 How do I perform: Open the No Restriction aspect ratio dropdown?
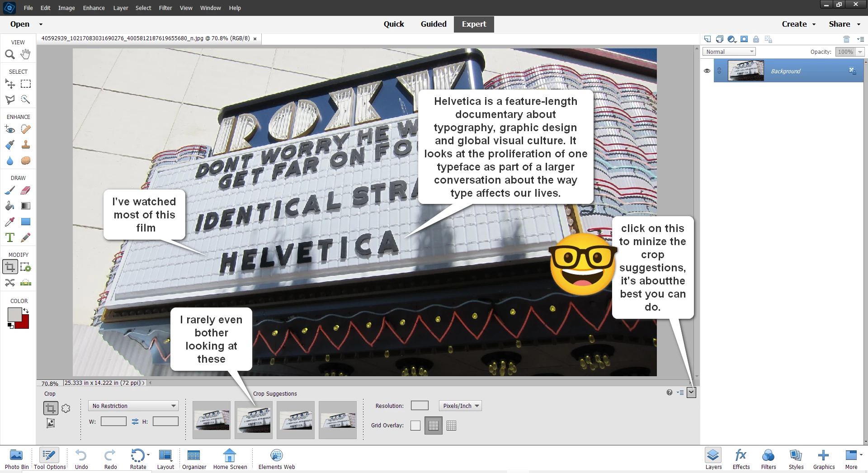(133, 406)
